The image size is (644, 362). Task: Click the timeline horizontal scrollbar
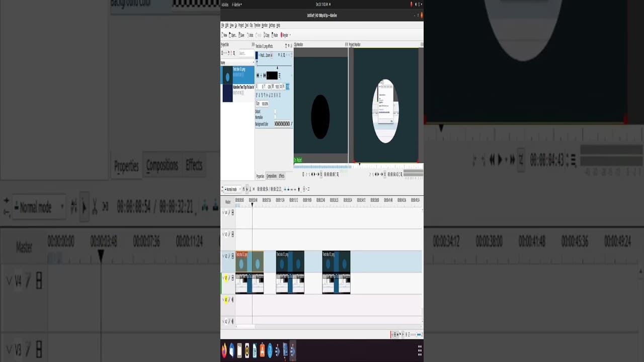(x=246, y=326)
